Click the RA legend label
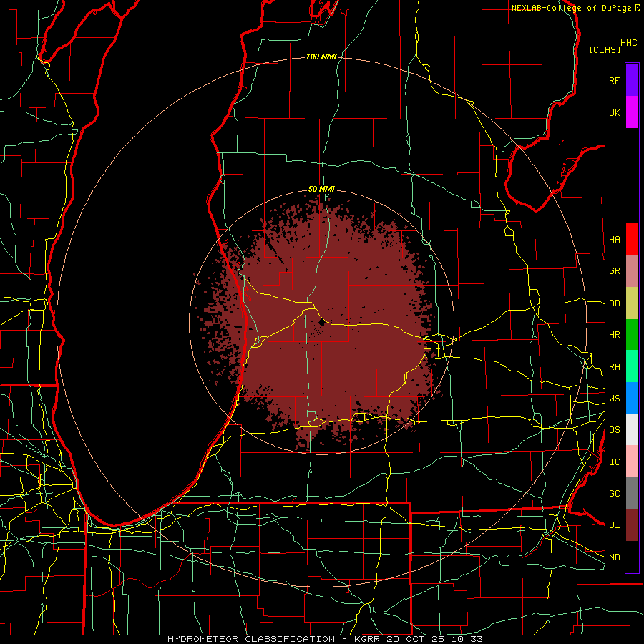Viewport: 644px width, 644px height. (615, 367)
